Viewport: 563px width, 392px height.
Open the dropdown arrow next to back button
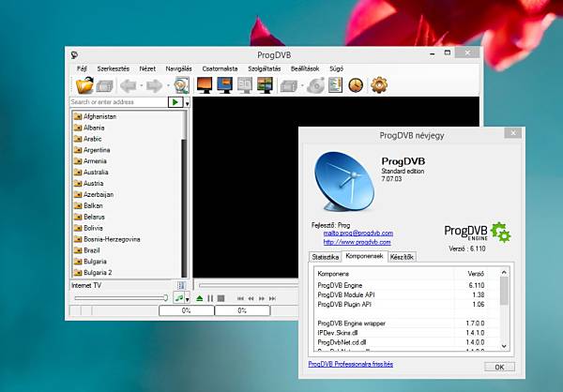coord(141,85)
